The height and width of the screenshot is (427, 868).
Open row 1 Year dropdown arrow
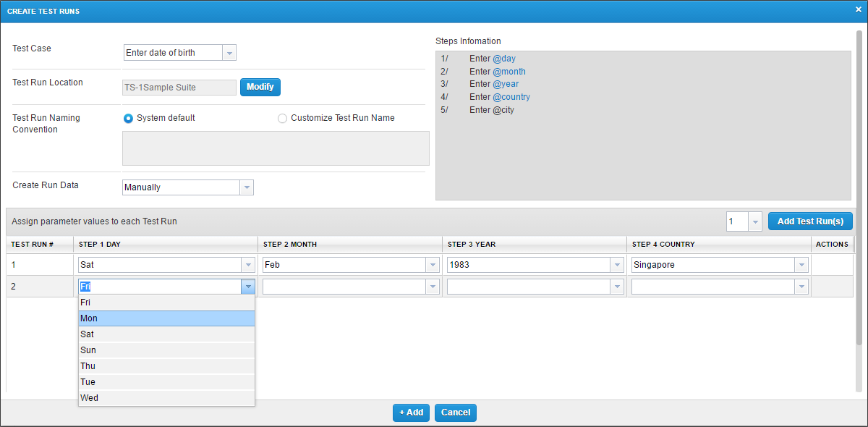click(617, 265)
